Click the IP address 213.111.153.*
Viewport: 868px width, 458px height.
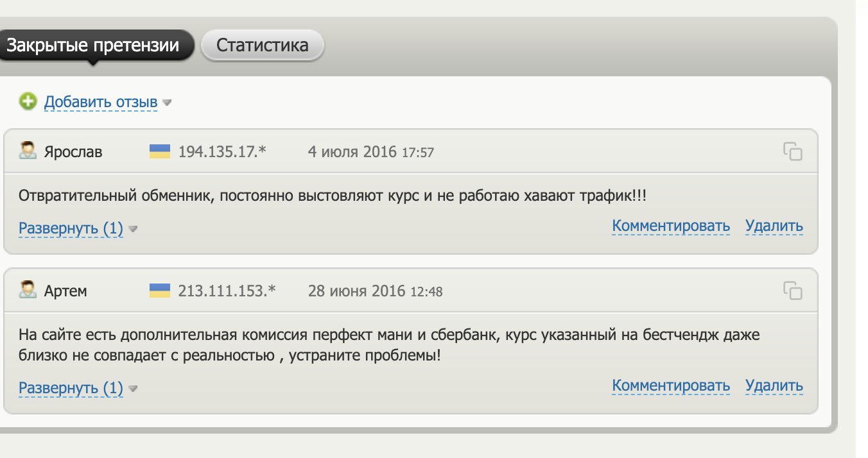[x=227, y=291]
